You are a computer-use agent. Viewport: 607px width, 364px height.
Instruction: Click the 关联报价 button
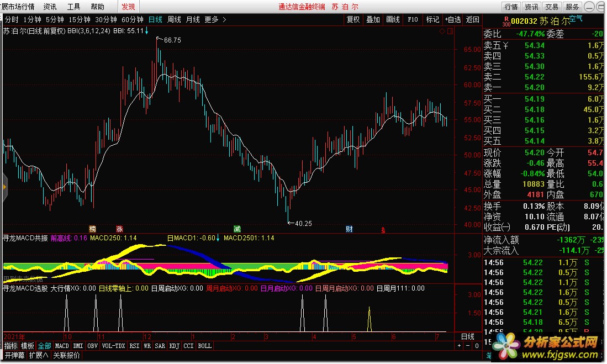click(x=67, y=355)
